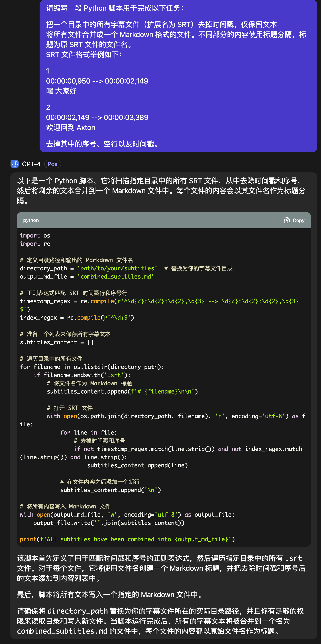Click the directory_path assignment code line
Screen dimensions: 321x644
[x=88, y=268]
